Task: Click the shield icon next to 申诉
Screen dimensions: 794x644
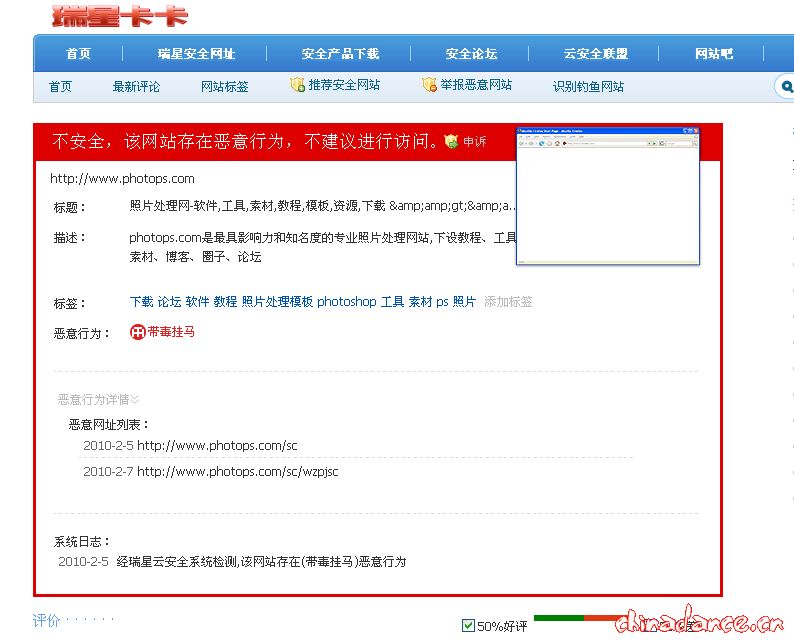Action: tap(451, 141)
